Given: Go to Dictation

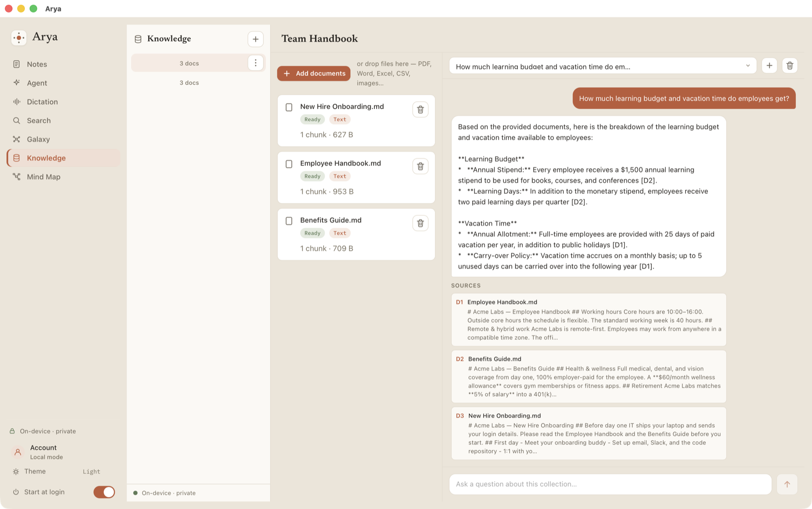Looking at the screenshot, I should (x=63, y=102).
